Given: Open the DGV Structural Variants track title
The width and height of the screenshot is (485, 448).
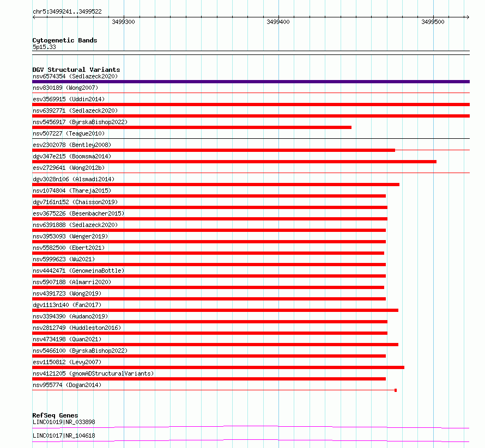Looking at the screenshot, I should tap(76, 70).
